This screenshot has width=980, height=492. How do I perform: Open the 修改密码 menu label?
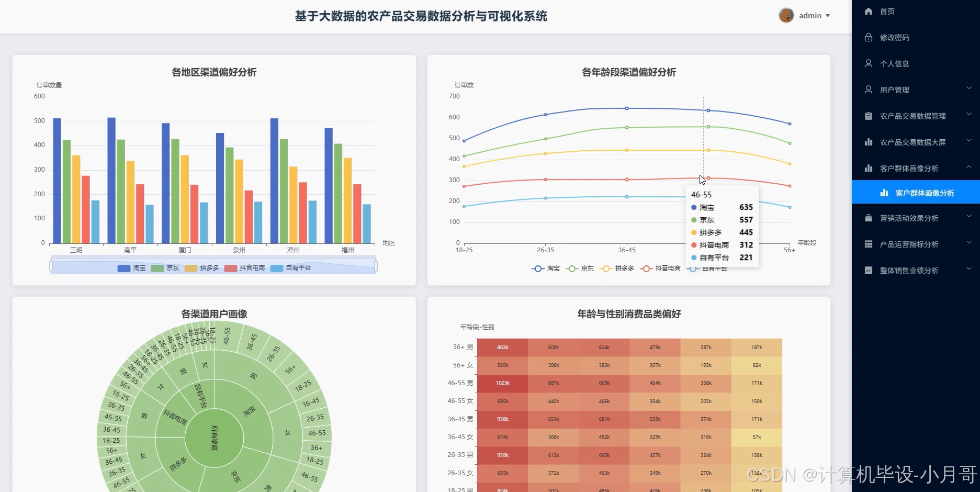point(894,38)
